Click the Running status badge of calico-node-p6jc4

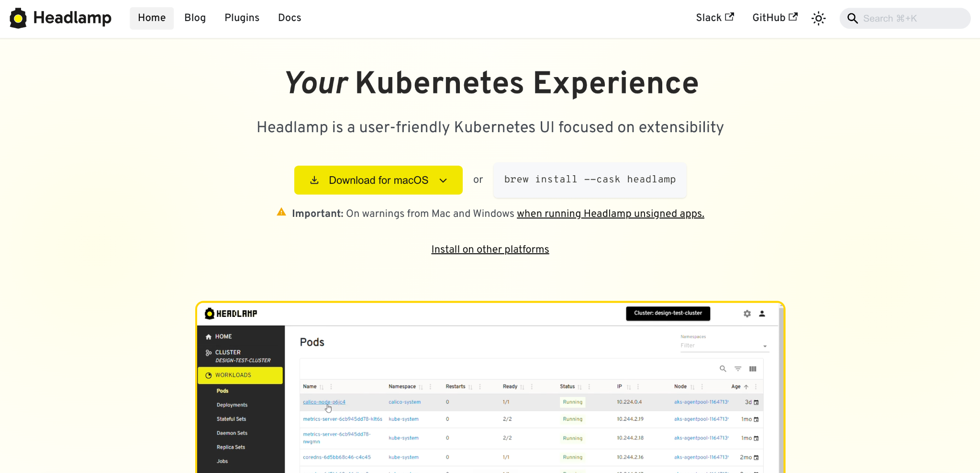tap(573, 402)
